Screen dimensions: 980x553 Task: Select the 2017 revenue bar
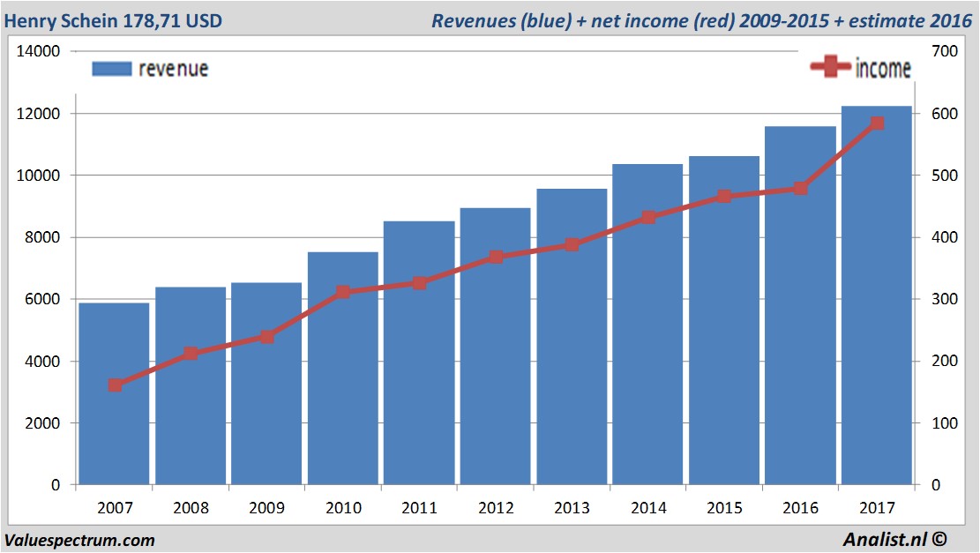(x=876, y=309)
